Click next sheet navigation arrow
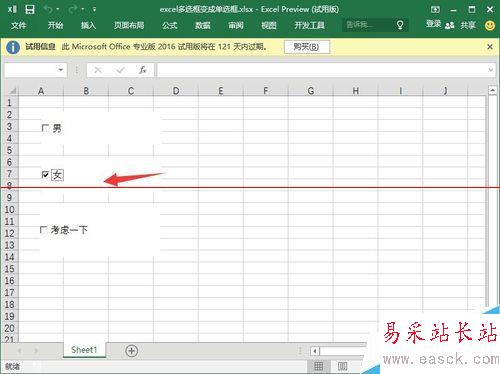The width and height of the screenshot is (500, 374). [36, 351]
